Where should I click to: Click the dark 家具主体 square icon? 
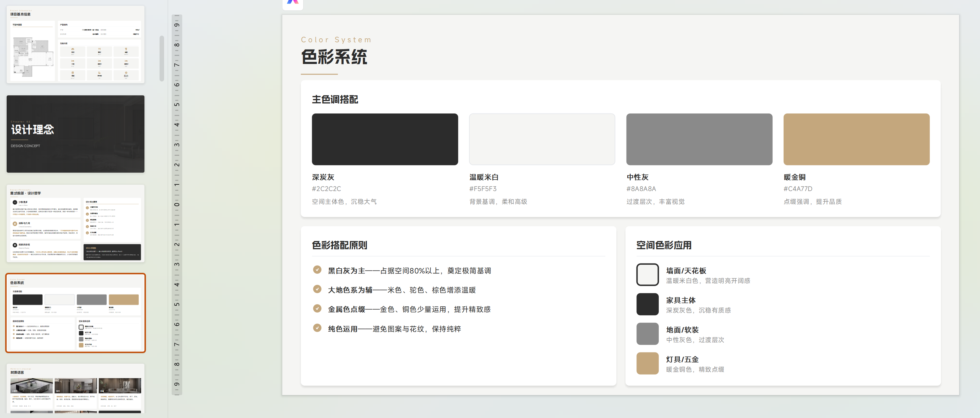pos(647,304)
